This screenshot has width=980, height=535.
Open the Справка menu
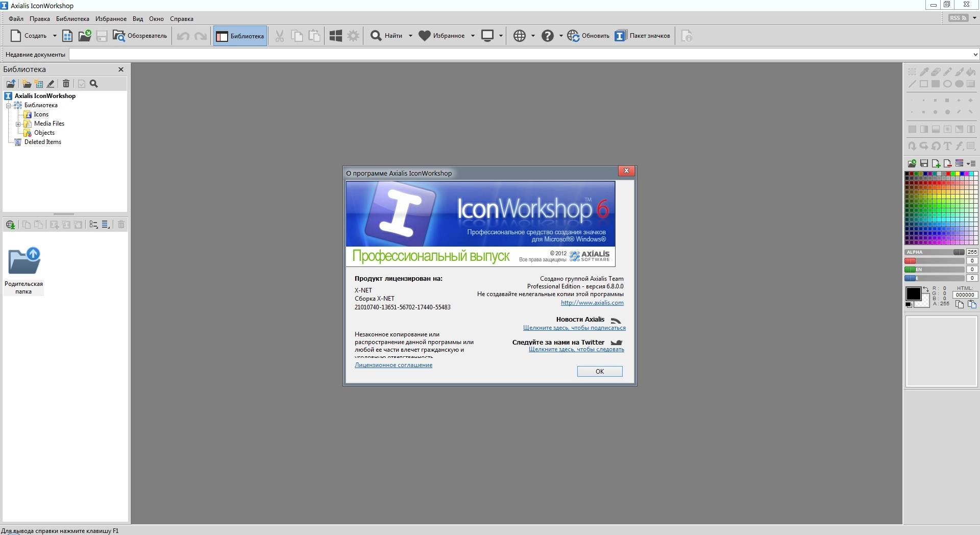coord(181,19)
